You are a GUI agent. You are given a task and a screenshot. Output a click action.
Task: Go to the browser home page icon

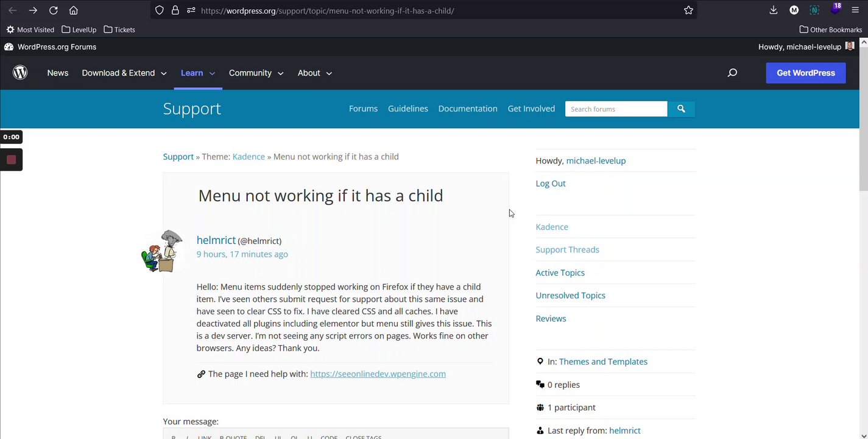coord(73,10)
